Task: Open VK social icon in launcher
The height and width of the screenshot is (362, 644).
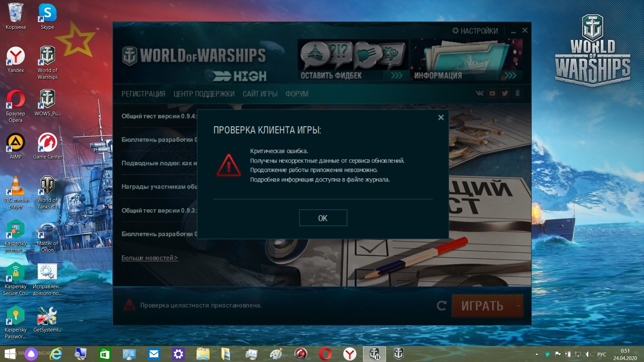Action: pos(480,94)
